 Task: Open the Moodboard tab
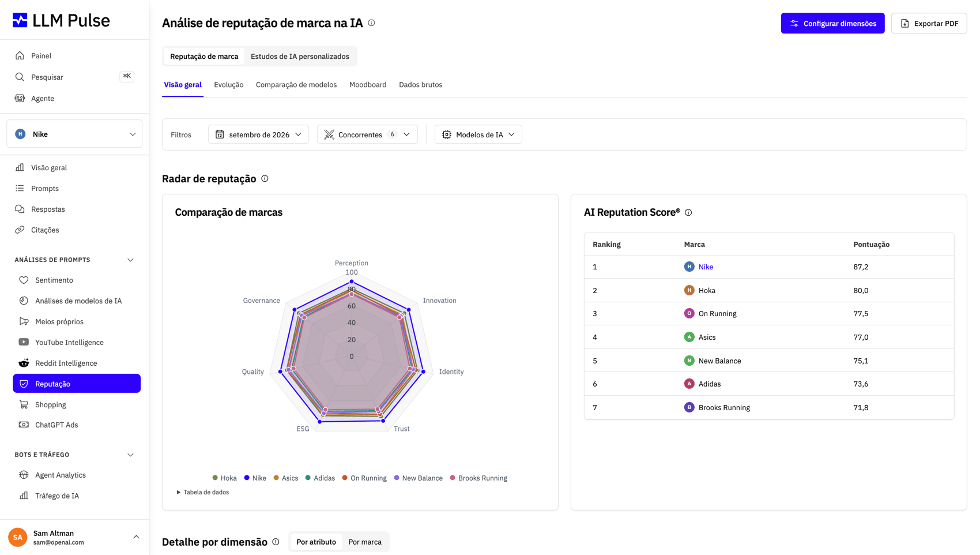[368, 85]
